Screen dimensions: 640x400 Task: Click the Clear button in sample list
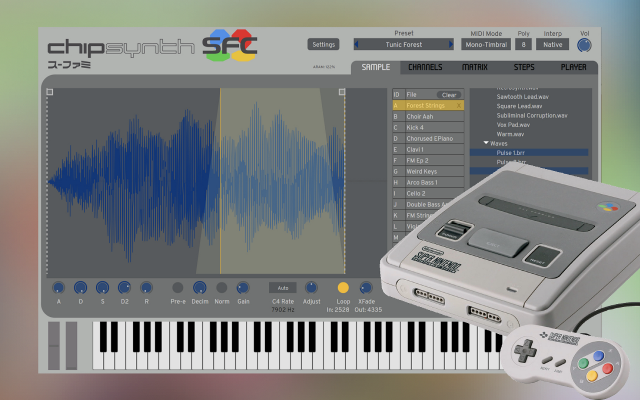pos(449,95)
